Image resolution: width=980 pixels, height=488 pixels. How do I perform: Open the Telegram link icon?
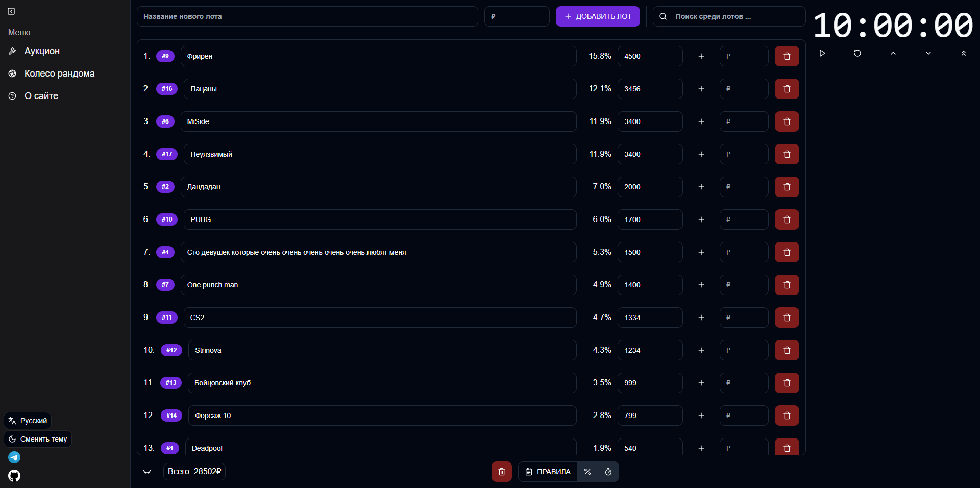coord(14,457)
